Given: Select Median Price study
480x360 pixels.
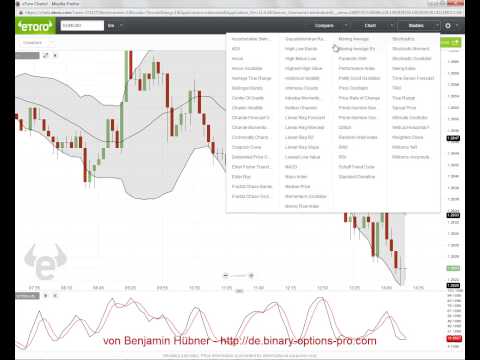Looking at the screenshot, I should [298, 186].
